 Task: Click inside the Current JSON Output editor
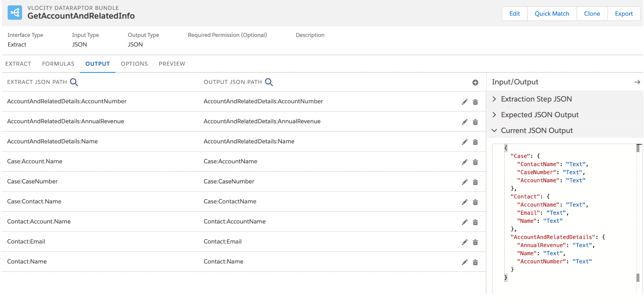(568, 218)
